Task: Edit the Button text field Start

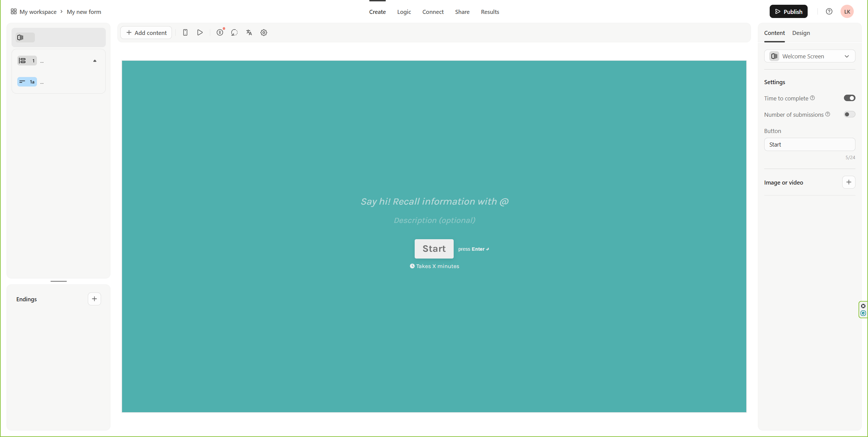Action: [810, 145]
